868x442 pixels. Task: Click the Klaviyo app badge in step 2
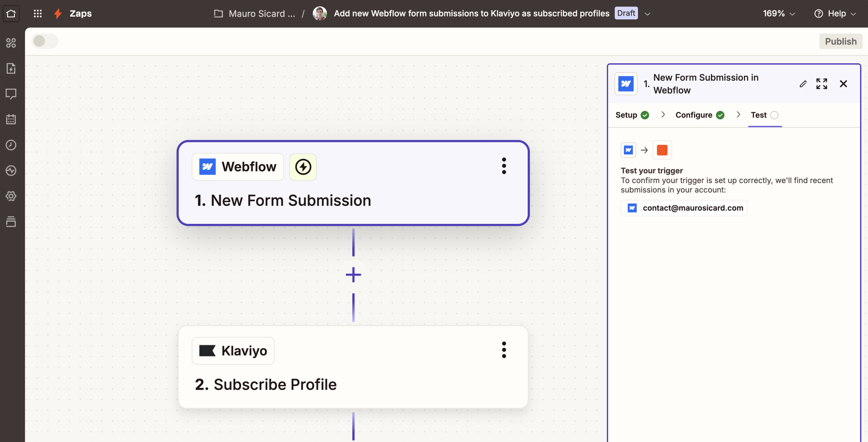(233, 351)
